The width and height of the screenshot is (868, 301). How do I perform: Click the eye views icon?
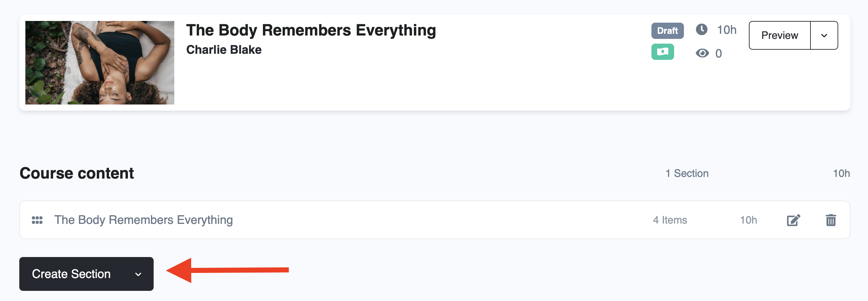click(702, 53)
